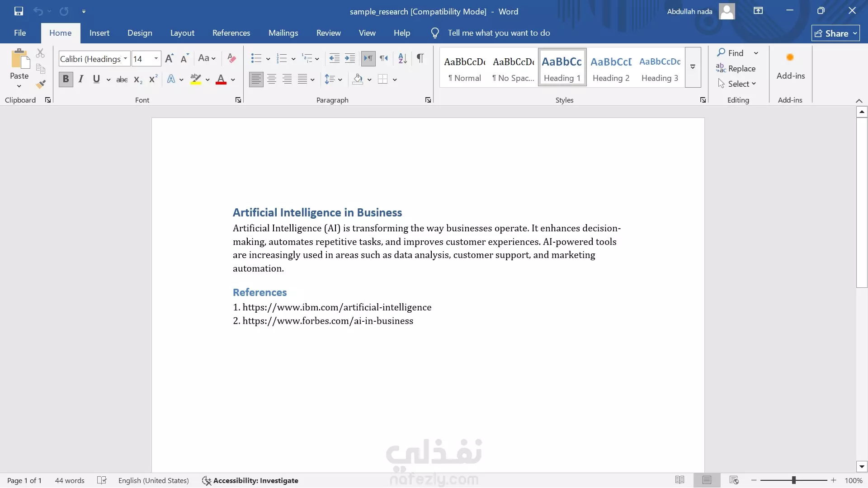The width and height of the screenshot is (868, 488).
Task: Open the font size dropdown
Action: (x=156, y=59)
